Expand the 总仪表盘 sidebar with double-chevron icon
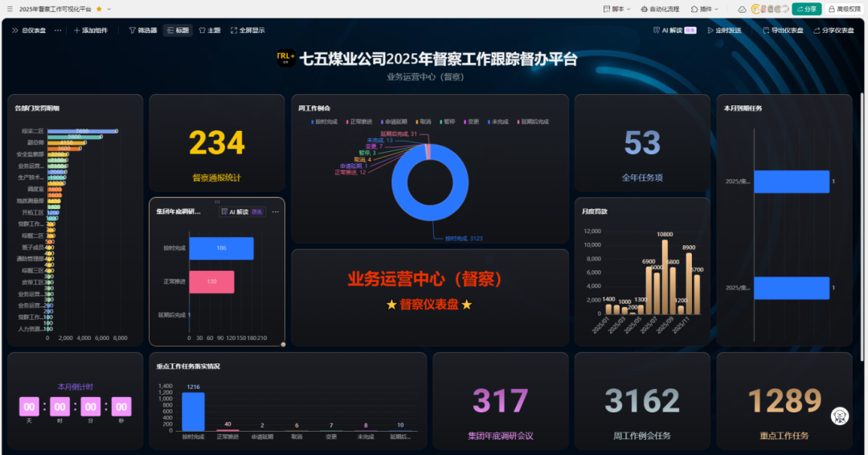 (15, 31)
